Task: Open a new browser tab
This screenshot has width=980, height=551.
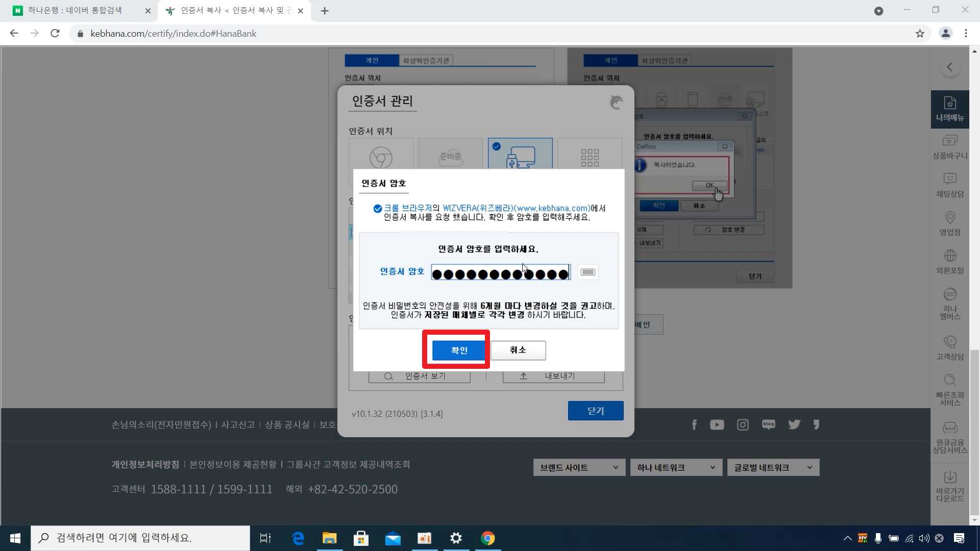Action: pyautogui.click(x=325, y=11)
